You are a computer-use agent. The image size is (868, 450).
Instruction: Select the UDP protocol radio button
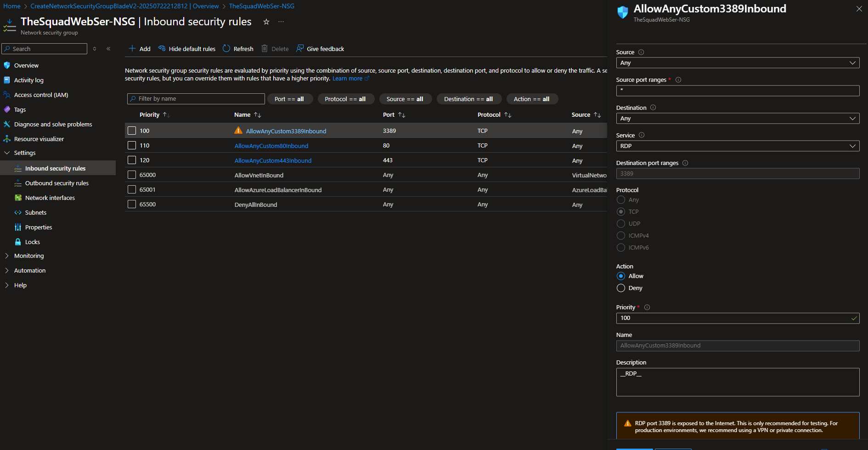point(621,224)
